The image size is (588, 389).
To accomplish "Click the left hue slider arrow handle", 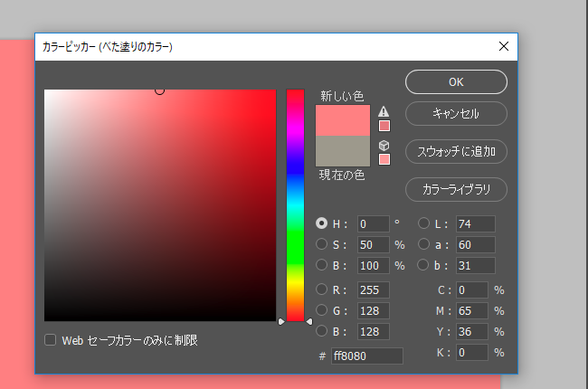I will pos(281,321).
